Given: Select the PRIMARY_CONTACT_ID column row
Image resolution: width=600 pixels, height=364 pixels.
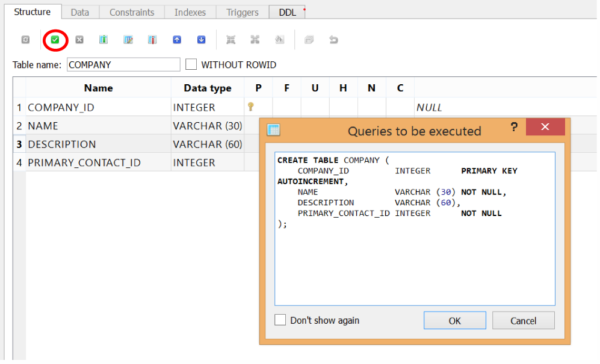Looking at the screenshot, I should tap(84, 162).
